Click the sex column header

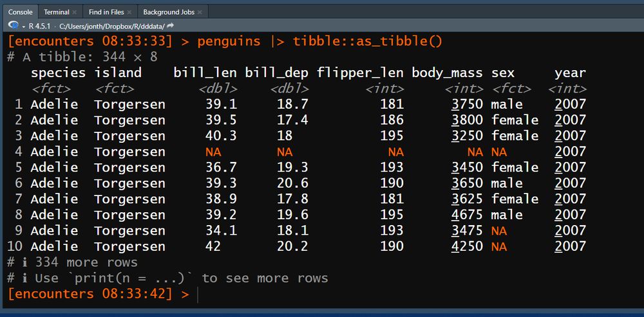point(503,74)
